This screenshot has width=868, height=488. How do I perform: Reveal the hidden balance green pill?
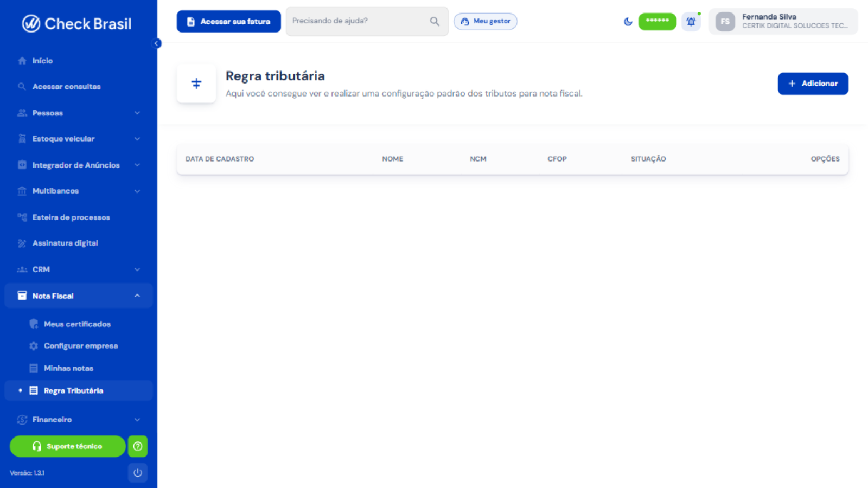[658, 22]
